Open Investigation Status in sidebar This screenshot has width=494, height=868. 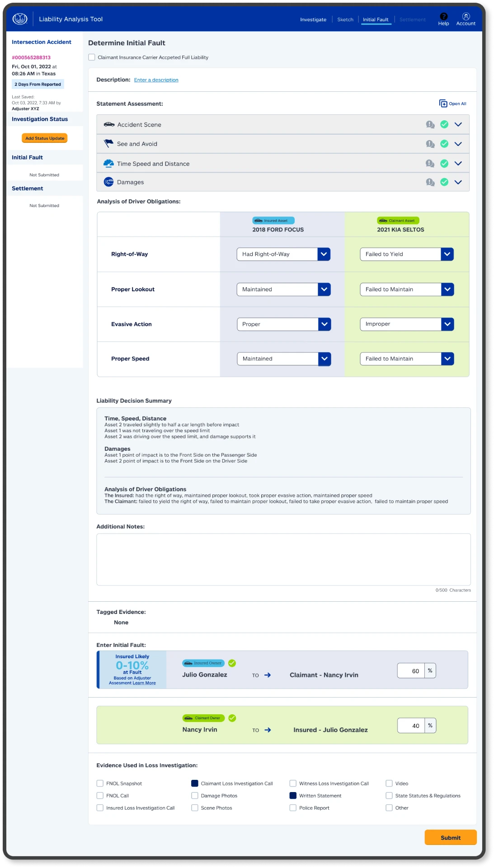40,119
